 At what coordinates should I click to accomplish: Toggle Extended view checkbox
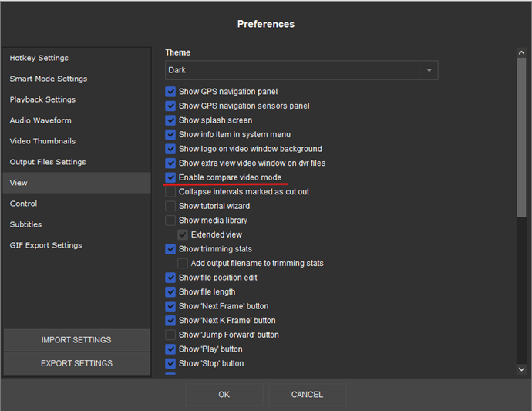tap(183, 234)
